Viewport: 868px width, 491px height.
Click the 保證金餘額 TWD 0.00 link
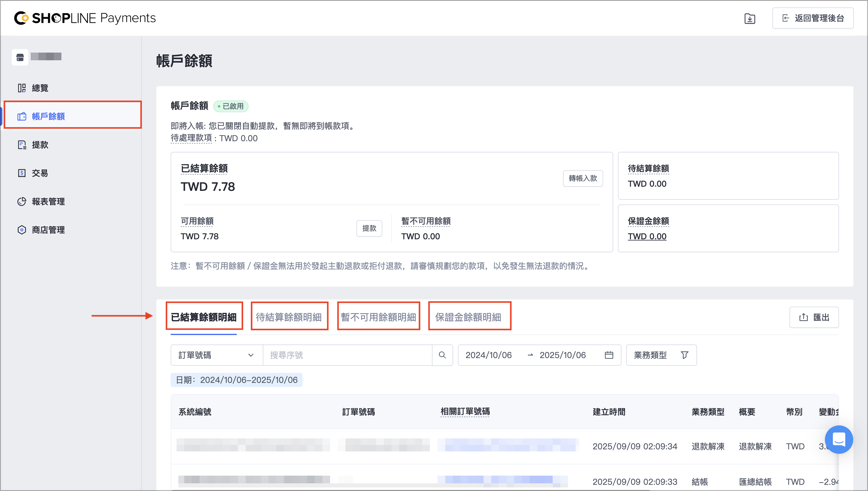pos(647,236)
